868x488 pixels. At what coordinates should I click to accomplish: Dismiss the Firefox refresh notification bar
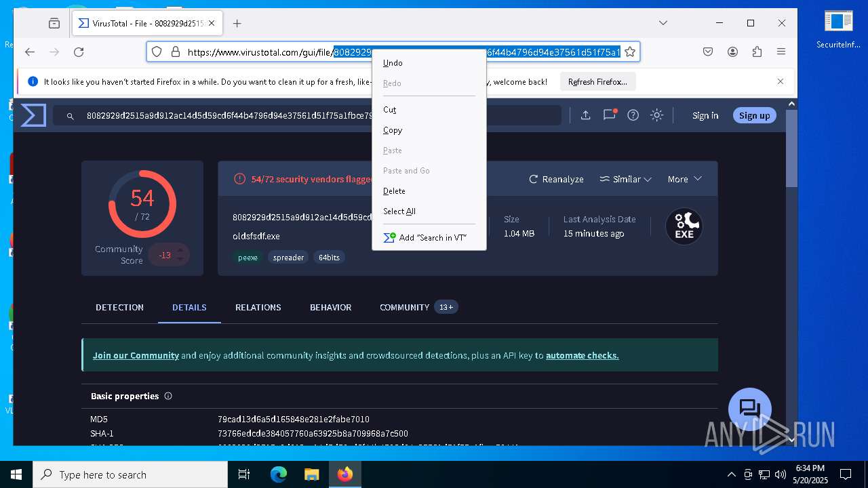click(781, 81)
